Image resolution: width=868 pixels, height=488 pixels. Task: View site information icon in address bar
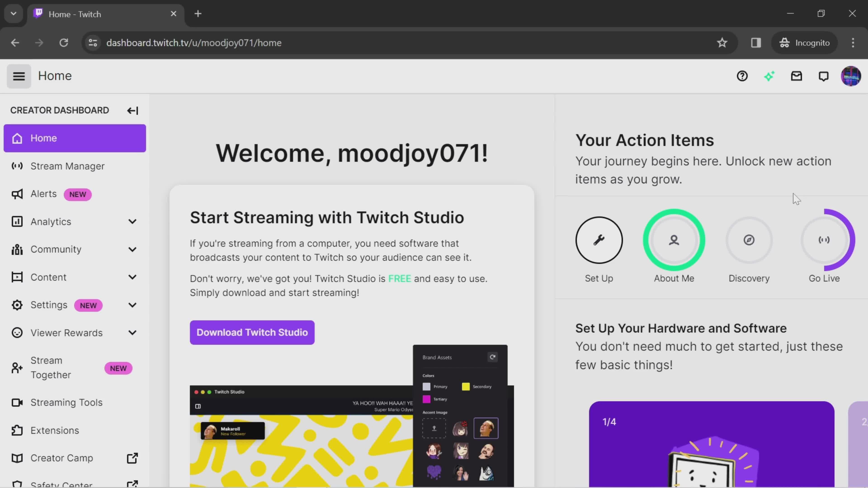pyautogui.click(x=93, y=43)
